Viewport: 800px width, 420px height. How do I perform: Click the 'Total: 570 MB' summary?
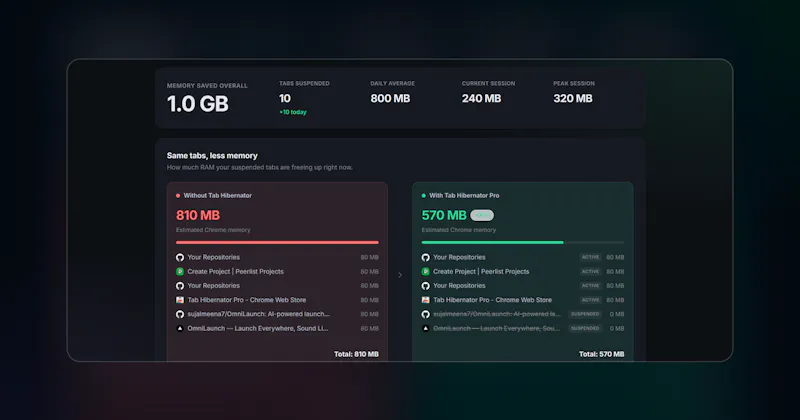coord(602,354)
